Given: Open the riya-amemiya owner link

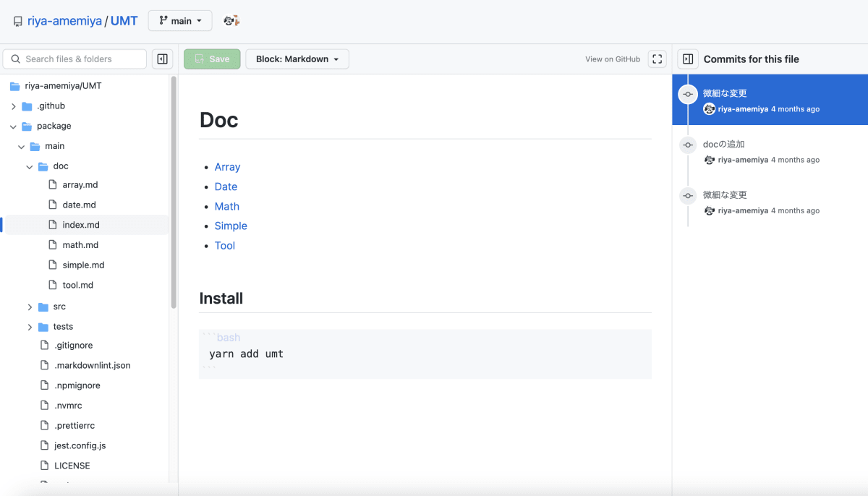Looking at the screenshot, I should click(x=64, y=21).
